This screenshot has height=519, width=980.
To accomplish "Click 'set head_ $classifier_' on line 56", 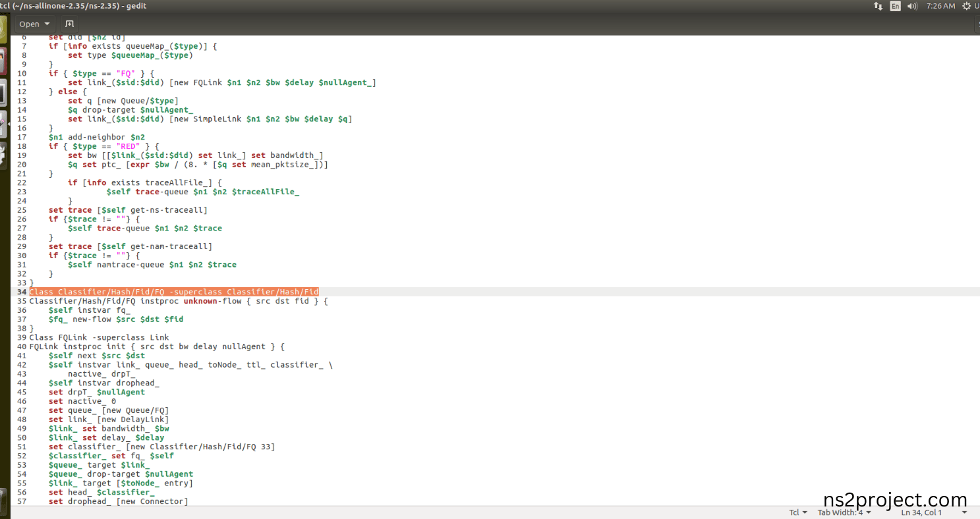I will [101, 493].
